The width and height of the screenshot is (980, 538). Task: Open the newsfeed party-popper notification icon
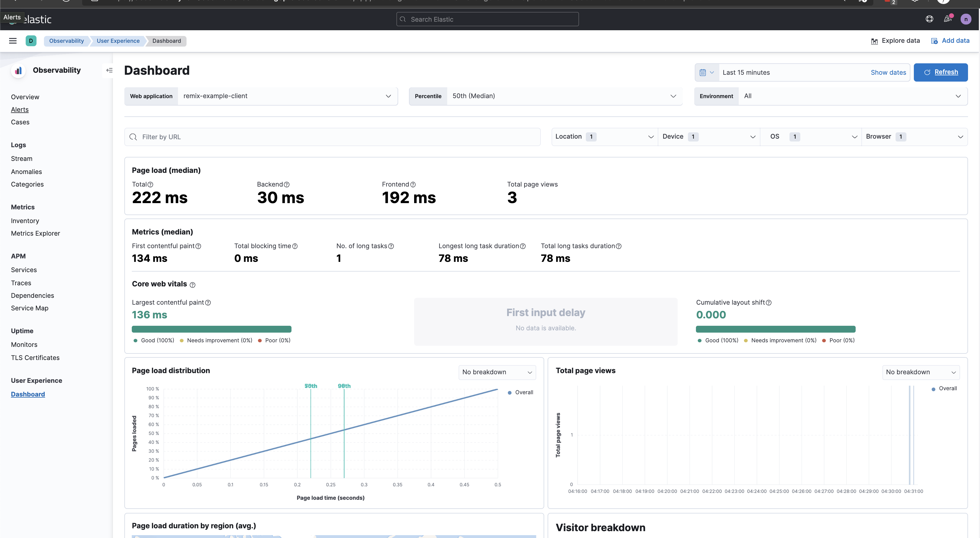pyautogui.click(x=948, y=19)
